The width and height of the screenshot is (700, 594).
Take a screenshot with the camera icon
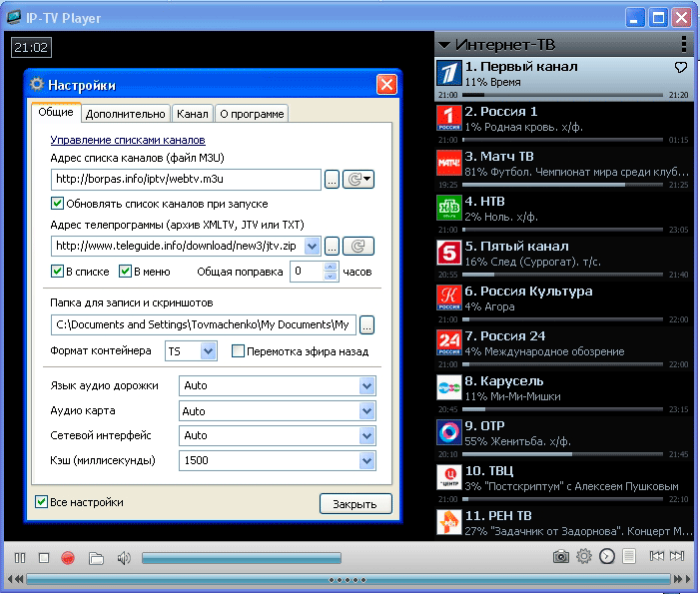click(561, 556)
